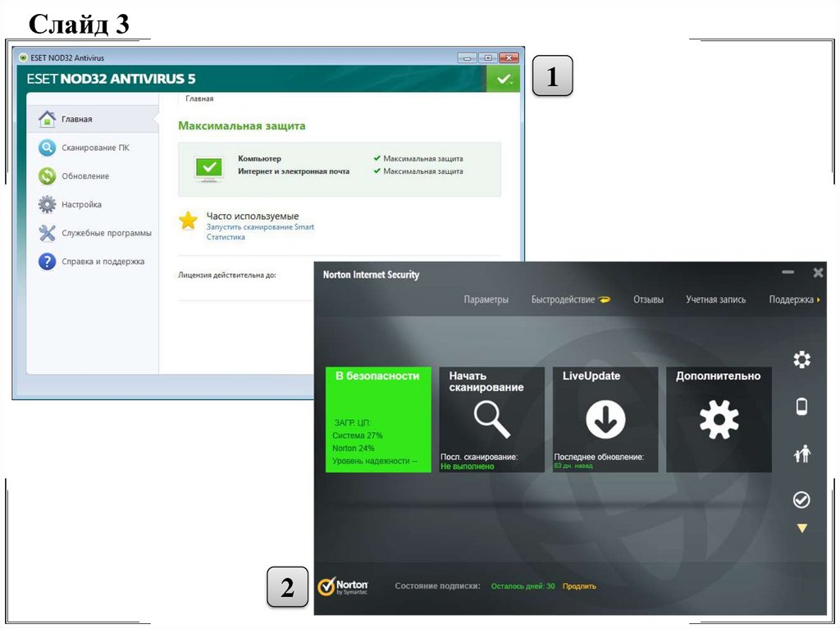Click the green Обновление globe icon
This screenshot has height=629, width=840.
[x=47, y=176]
